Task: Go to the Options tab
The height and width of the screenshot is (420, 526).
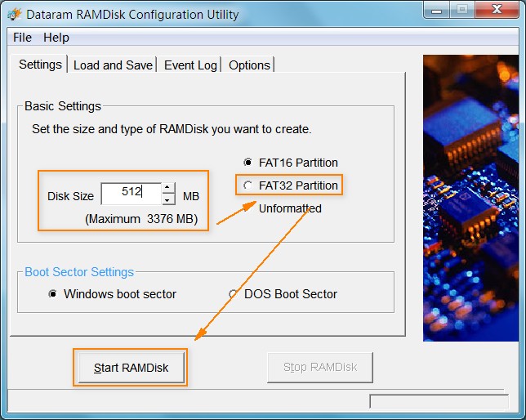Action: [249, 65]
